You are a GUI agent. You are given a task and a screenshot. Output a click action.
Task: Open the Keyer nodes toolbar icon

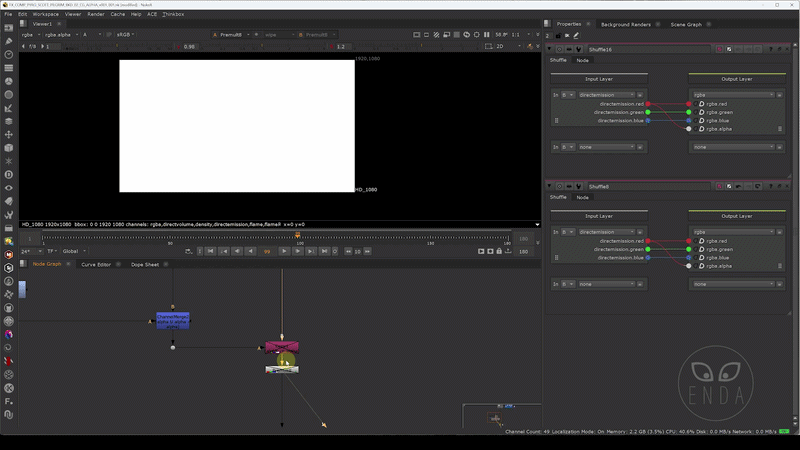click(x=9, y=108)
